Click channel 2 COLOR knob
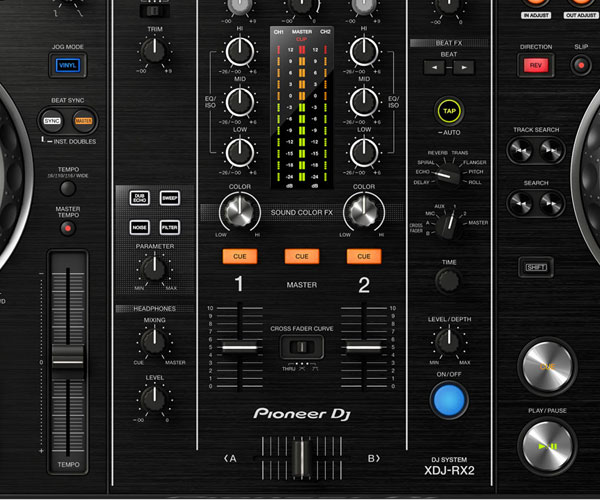The image size is (600, 500). [364, 212]
